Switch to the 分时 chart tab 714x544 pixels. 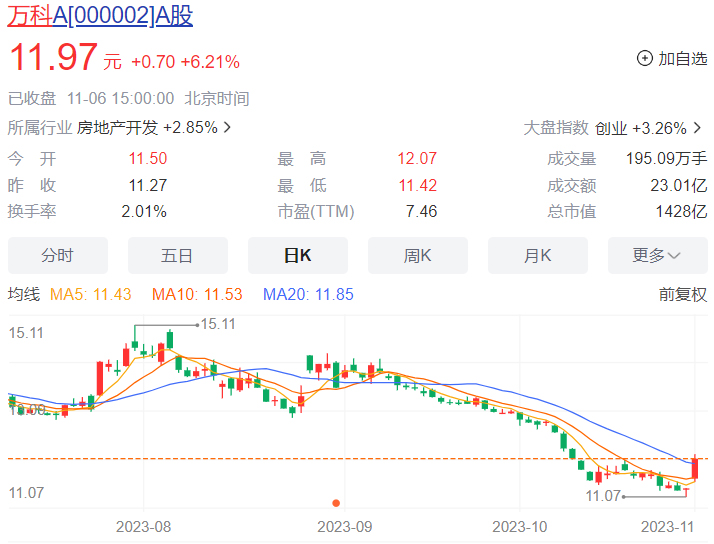coord(58,255)
